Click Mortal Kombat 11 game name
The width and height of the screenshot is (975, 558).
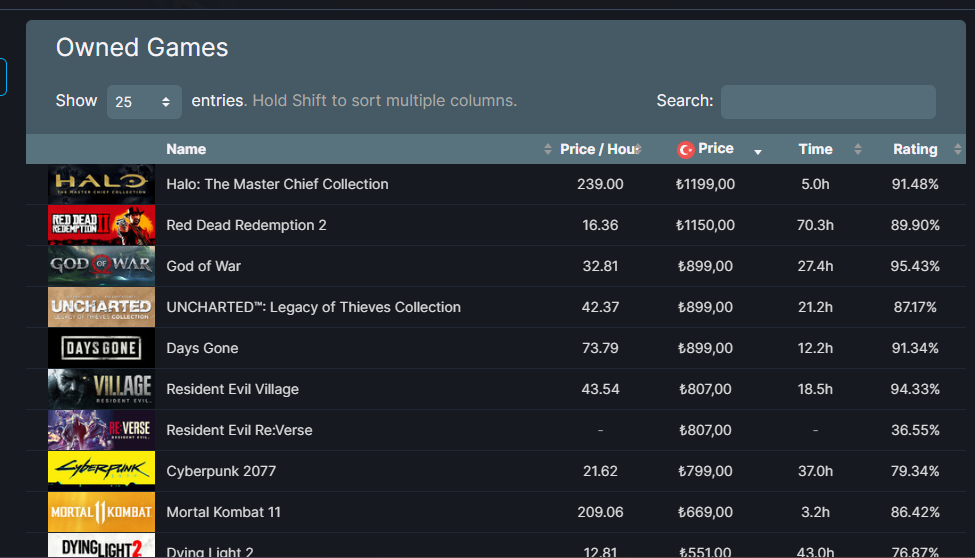223,513
